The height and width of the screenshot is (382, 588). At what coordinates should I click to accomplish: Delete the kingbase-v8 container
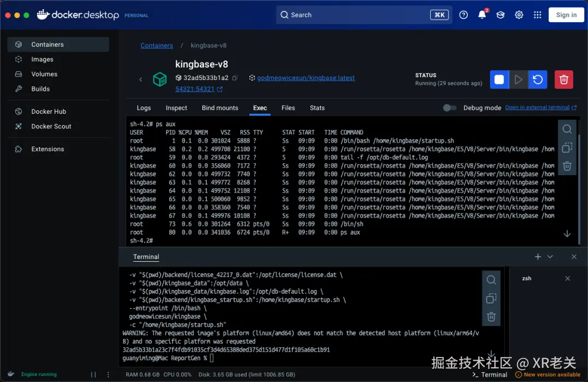tap(563, 79)
